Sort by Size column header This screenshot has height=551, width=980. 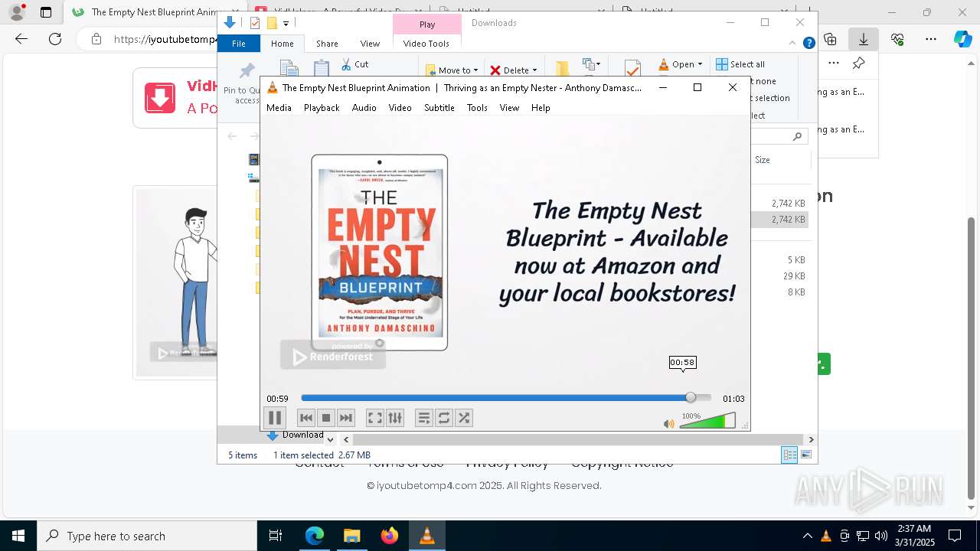click(763, 160)
